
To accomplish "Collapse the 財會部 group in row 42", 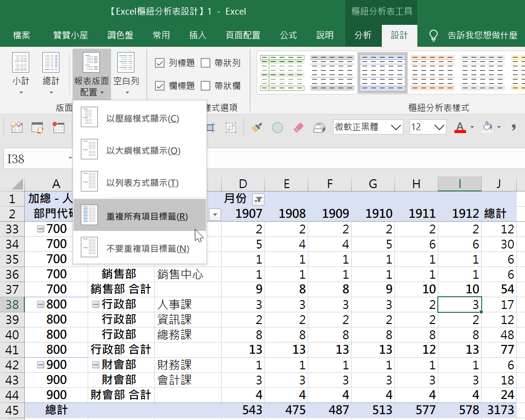I will [x=95, y=364].
